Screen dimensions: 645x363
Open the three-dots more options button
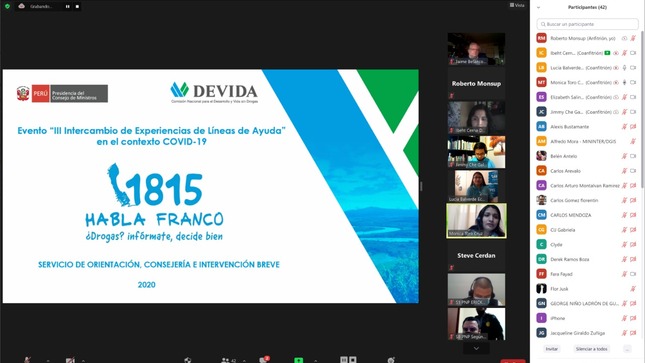[627, 349]
